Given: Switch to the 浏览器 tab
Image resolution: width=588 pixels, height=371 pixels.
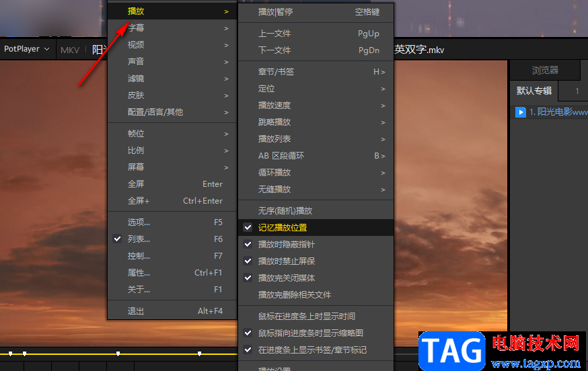Looking at the screenshot, I should 545,70.
